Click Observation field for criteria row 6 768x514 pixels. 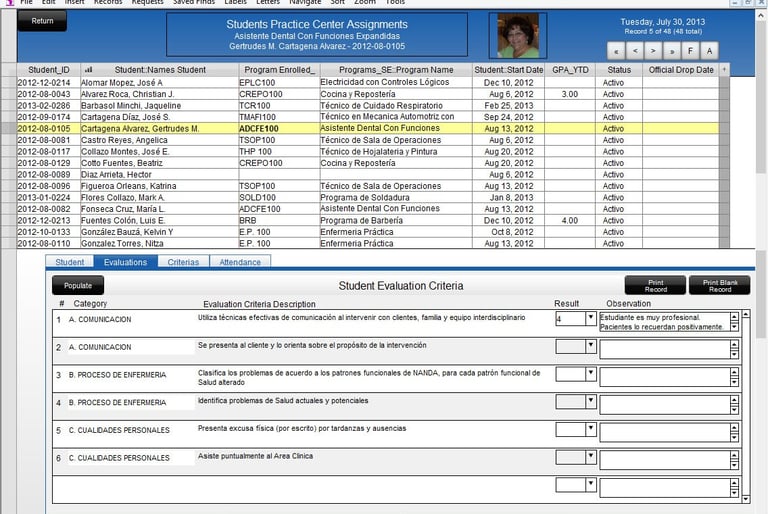tap(665, 461)
